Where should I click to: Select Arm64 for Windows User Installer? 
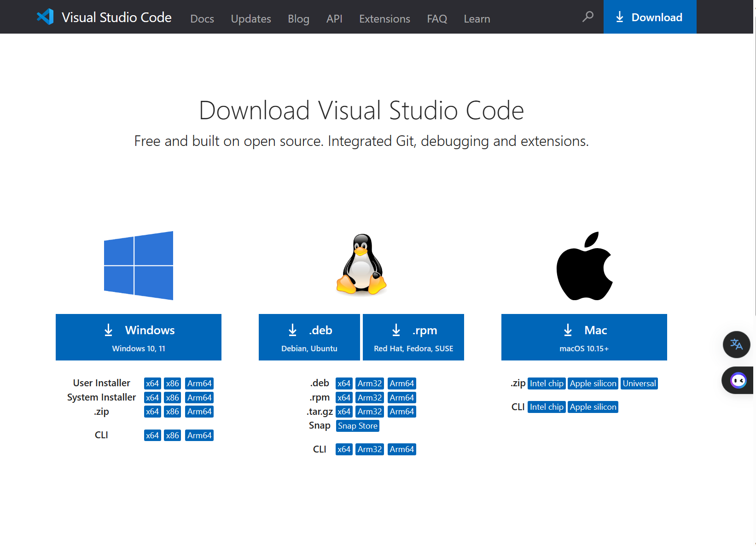(199, 383)
